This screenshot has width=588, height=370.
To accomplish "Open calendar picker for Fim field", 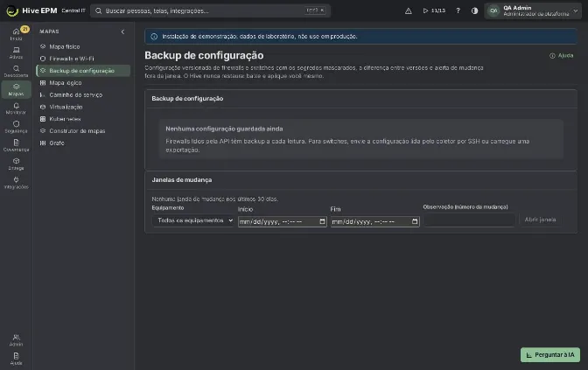I will (x=415, y=221).
